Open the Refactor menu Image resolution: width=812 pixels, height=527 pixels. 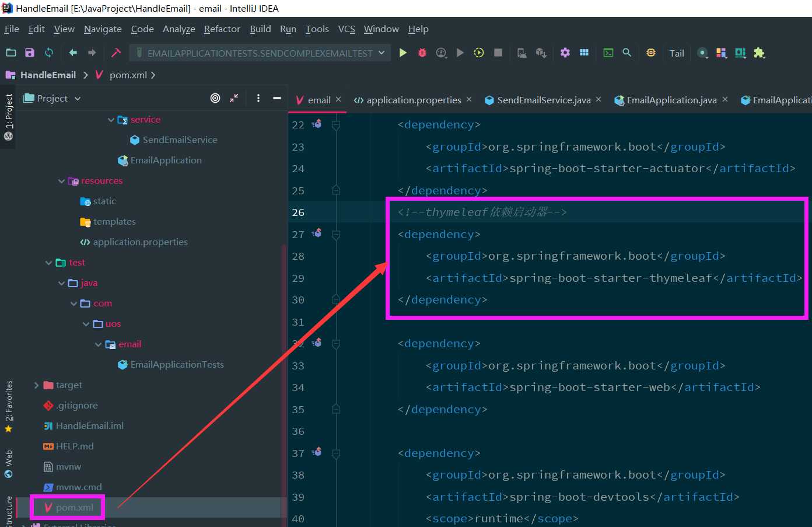pyautogui.click(x=222, y=29)
